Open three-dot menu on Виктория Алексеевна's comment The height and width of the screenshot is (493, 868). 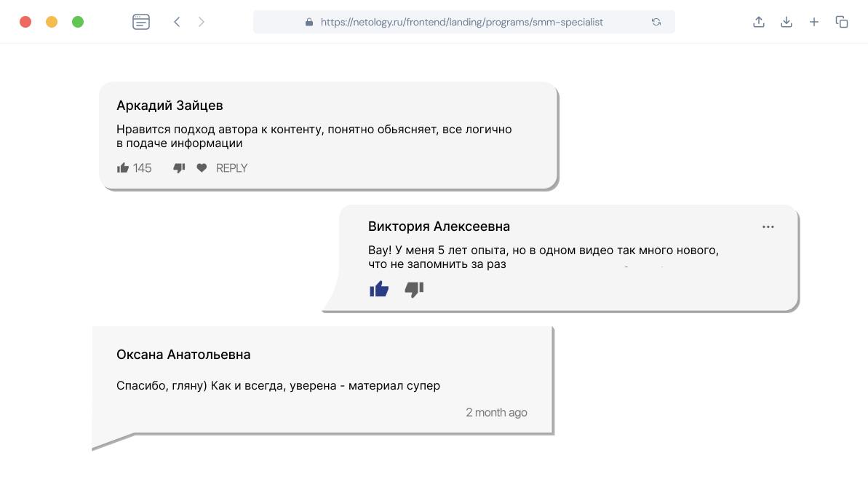pos(768,226)
